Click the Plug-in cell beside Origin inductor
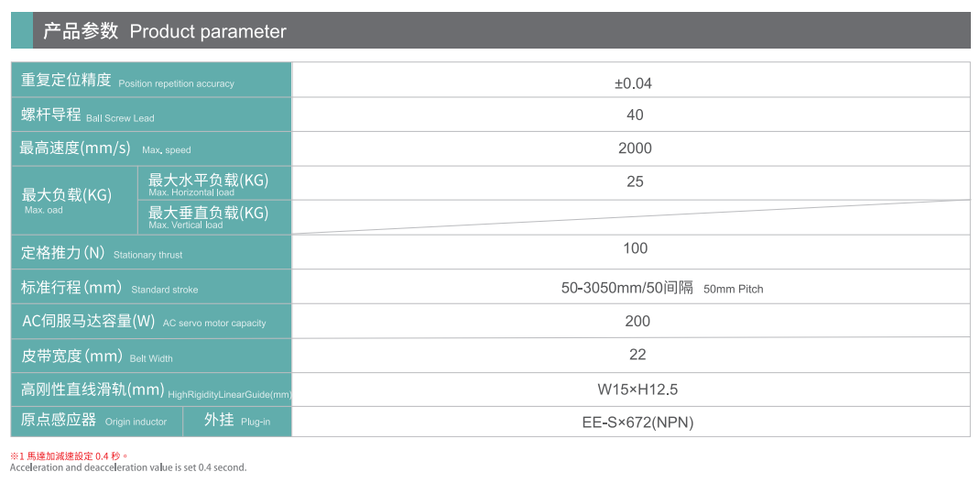 [x=236, y=421]
